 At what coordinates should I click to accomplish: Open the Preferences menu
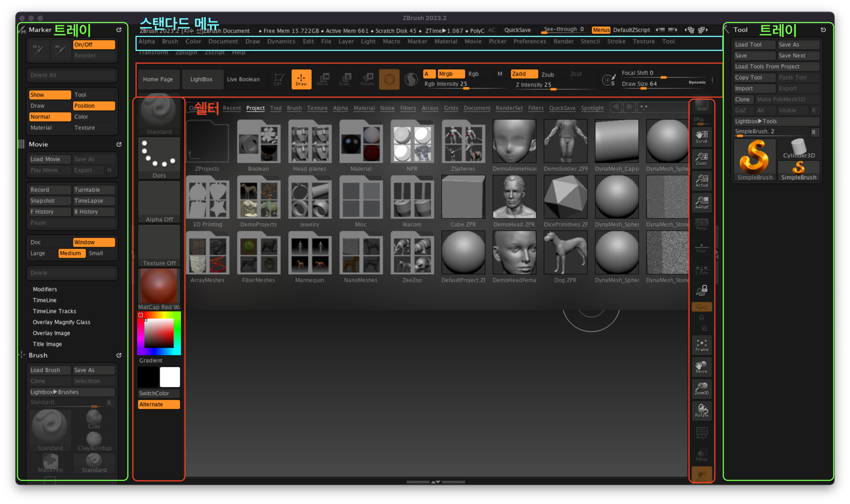click(x=529, y=41)
